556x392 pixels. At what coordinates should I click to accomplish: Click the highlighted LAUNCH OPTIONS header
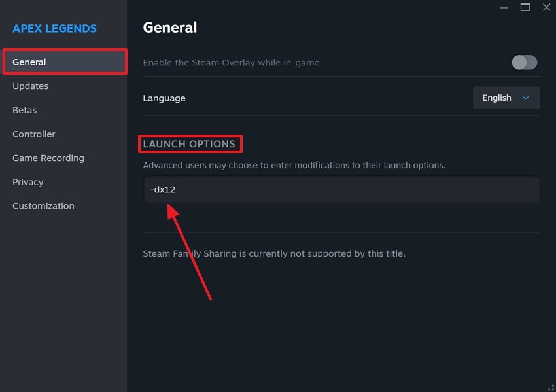tap(190, 144)
